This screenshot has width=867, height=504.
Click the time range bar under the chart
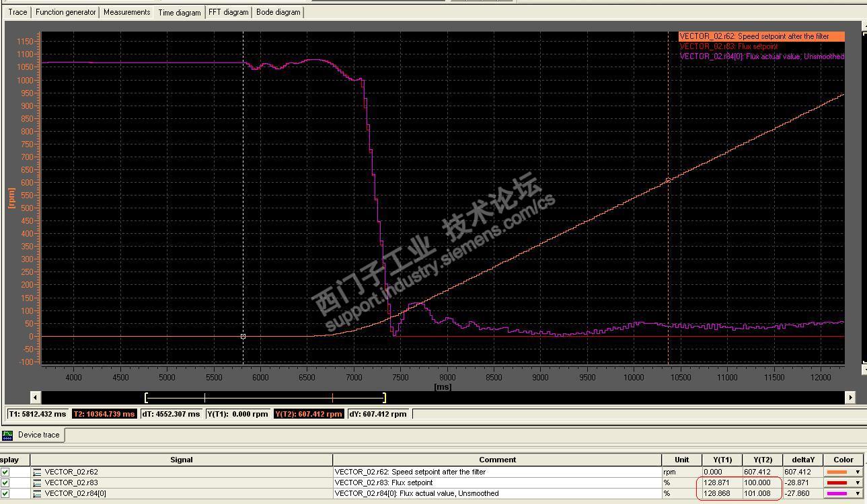265,397
